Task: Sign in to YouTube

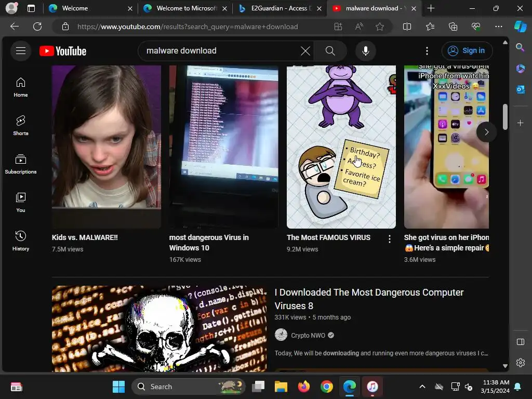Action: [467, 51]
